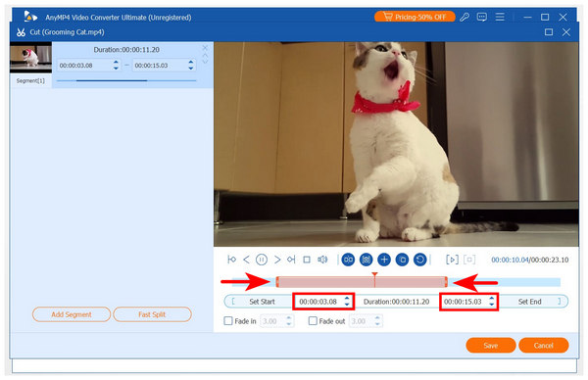Increase the start time 00:00:03.08 below timeline
Image resolution: width=588 pixels, height=380 pixels.
347,299
